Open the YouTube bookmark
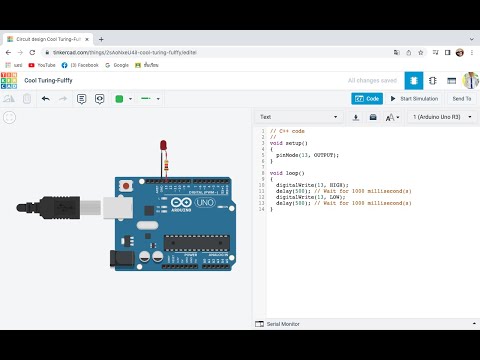This screenshot has height=360, width=480. click(42, 65)
